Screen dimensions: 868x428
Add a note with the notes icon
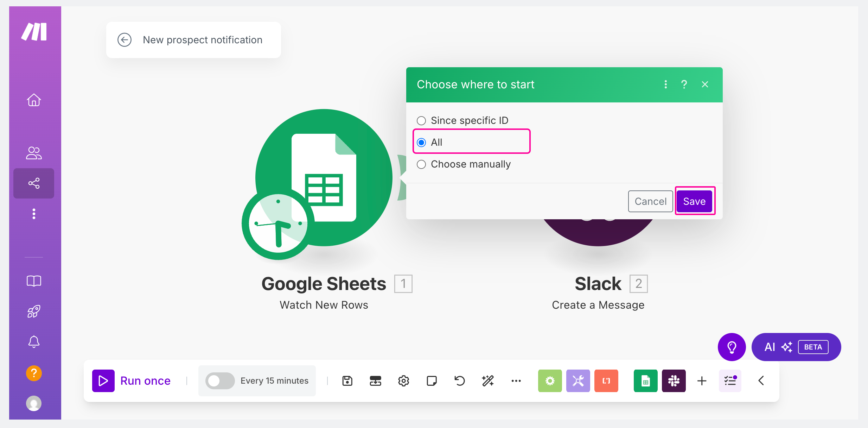click(432, 381)
